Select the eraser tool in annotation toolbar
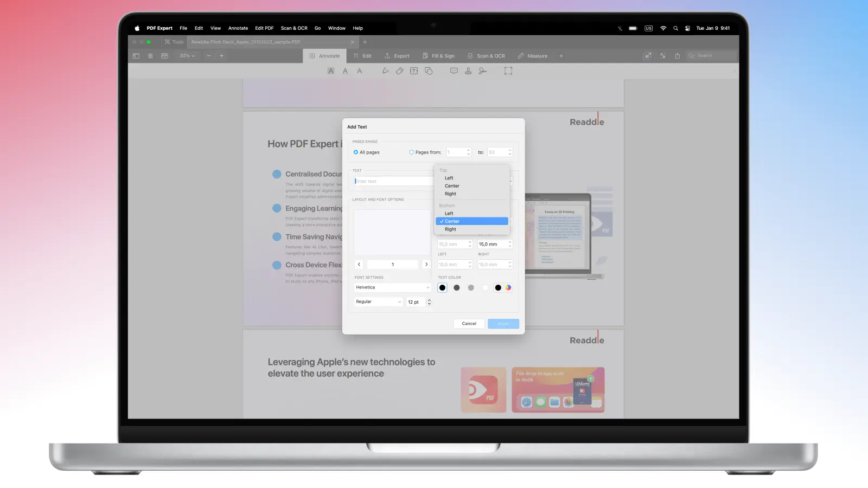This screenshot has width=868, height=488. tap(399, 71)
